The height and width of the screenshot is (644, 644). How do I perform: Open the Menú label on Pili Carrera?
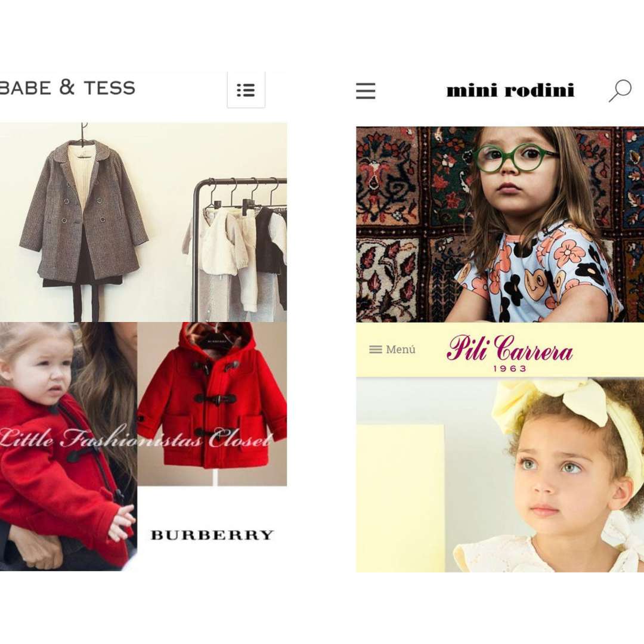pyautogui.click(x=401, y=349)
